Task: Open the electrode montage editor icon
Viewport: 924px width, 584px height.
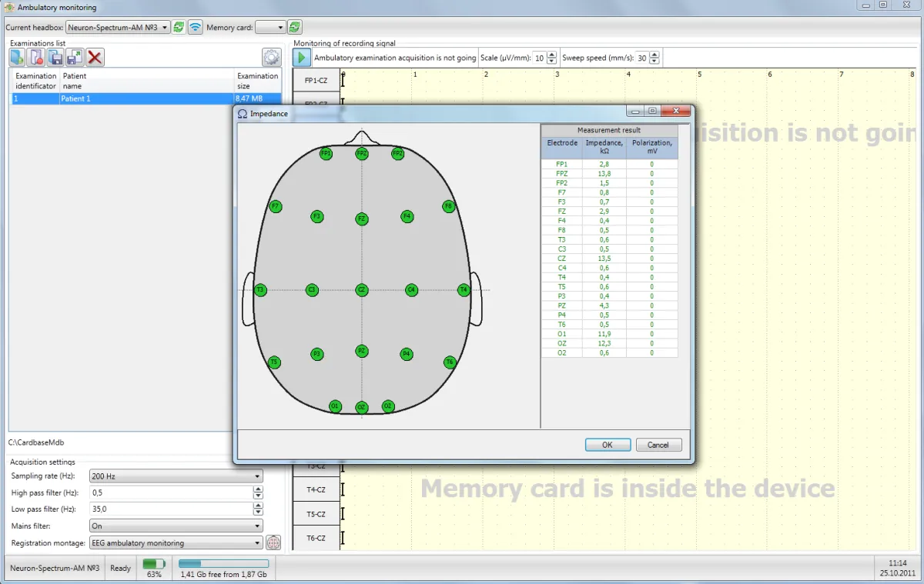Action: click(273, 543)
